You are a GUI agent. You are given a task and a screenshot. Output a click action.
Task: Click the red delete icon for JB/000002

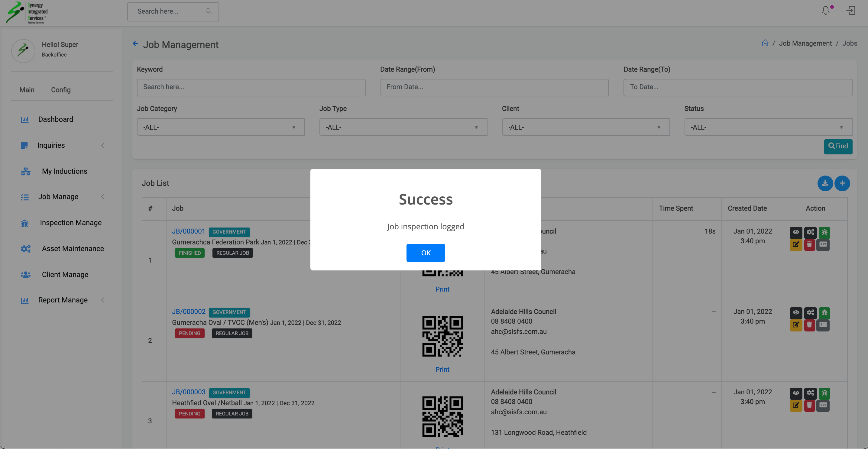tap(809, 325)
